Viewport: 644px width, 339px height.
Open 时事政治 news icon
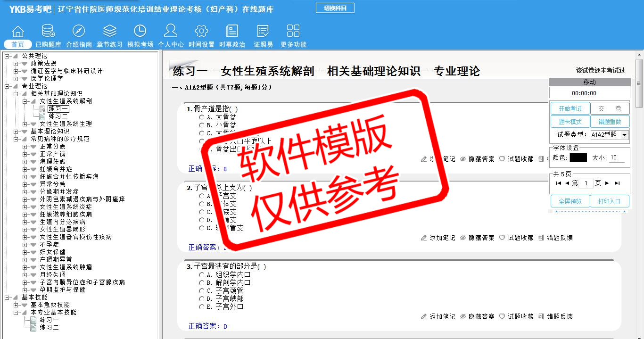pos(232,32)
